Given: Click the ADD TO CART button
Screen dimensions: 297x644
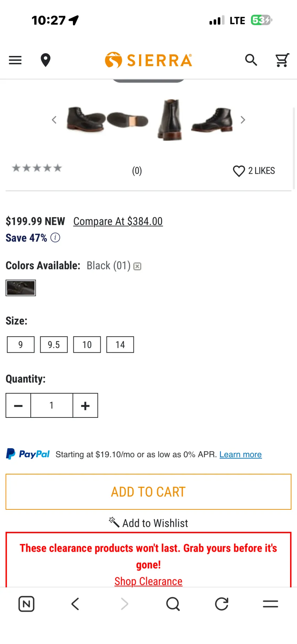Looking at the screenshot, I should [x=148, y=492].
